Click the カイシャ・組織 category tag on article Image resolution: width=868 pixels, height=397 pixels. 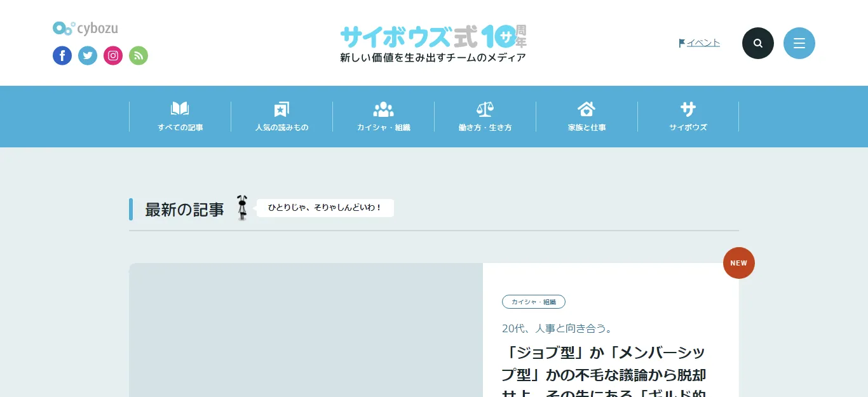[x=534, y=302]
